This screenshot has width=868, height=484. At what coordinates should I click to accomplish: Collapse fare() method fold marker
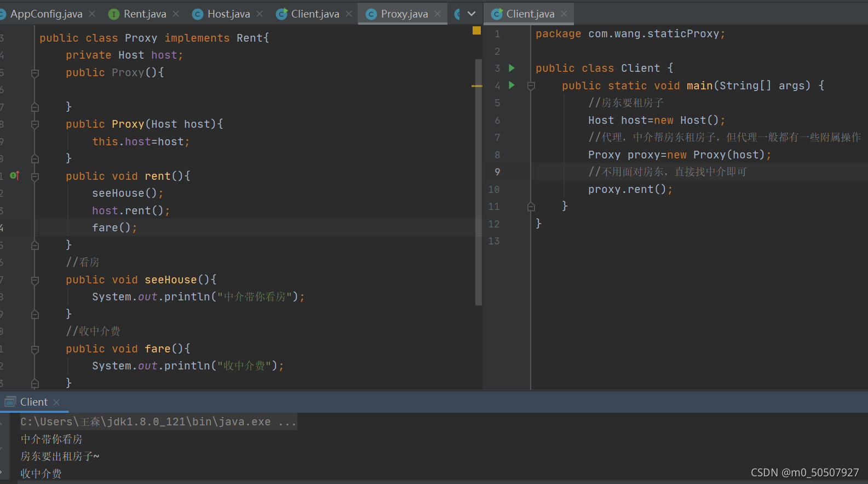(35, 349)
